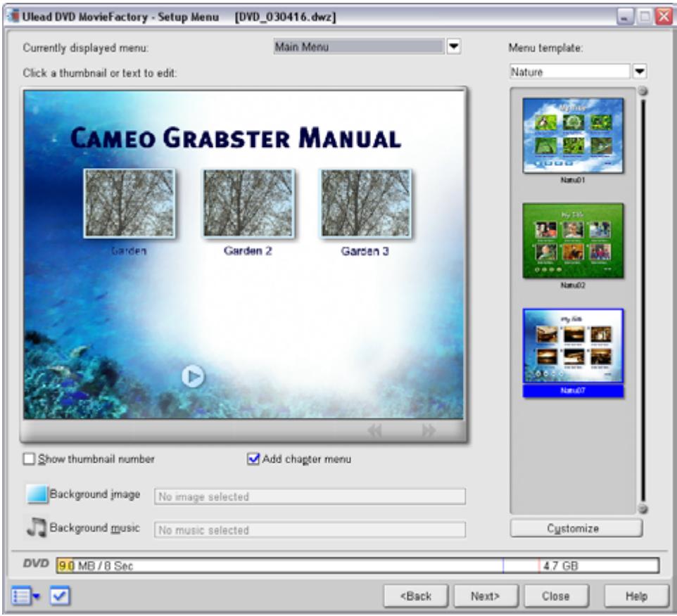Edit the Garden label under first thumbnail
The height and width of the screenshot is (616, 677).
point(129,251)
